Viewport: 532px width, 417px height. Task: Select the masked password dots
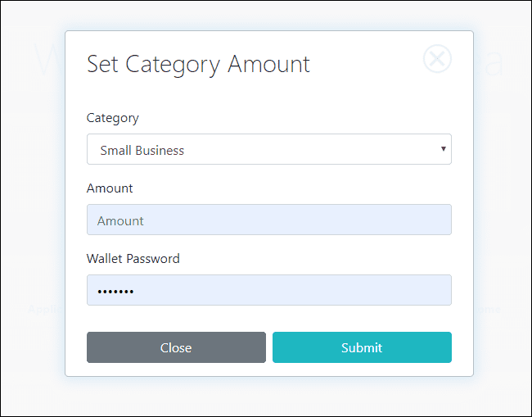[x=115, y=292]
